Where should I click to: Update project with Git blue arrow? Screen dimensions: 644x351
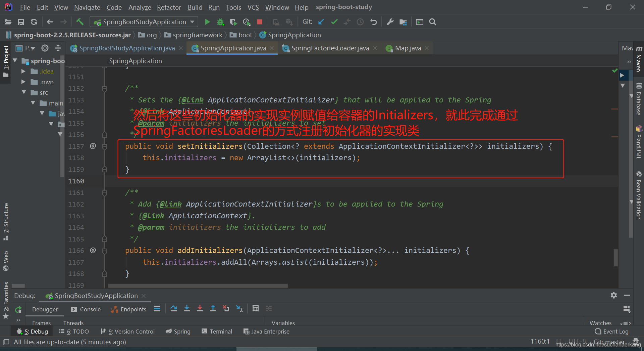(321, 22)
